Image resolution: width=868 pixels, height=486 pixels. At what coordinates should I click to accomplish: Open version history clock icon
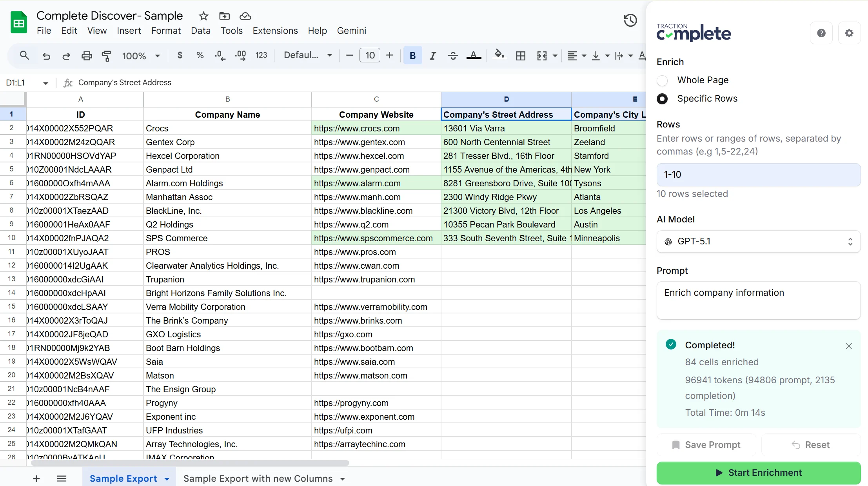630,20
